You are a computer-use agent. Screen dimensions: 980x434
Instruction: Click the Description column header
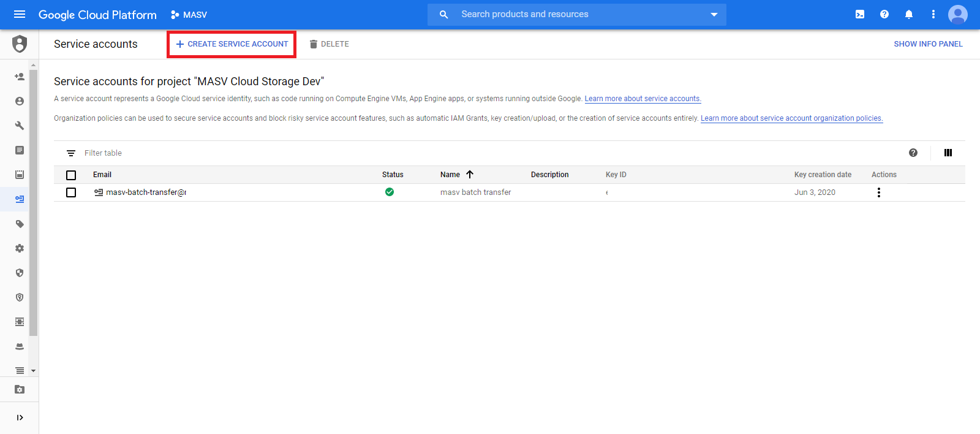point(550,175)
